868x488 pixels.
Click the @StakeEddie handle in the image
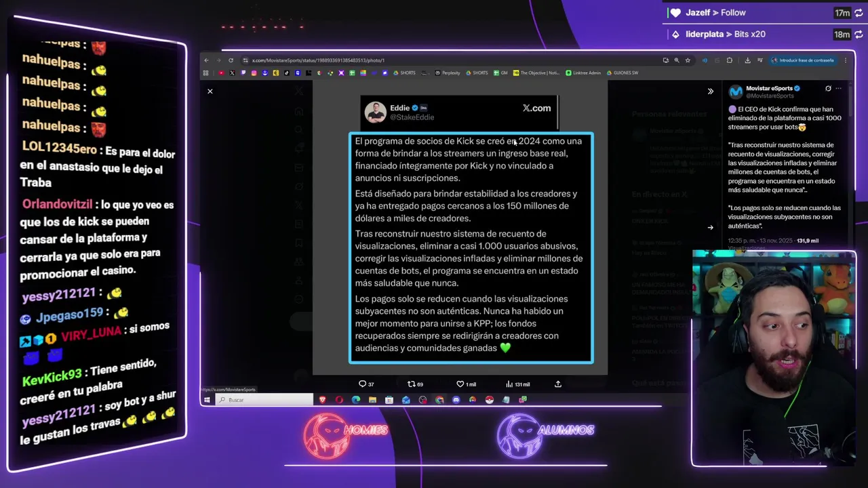[412, 117]
